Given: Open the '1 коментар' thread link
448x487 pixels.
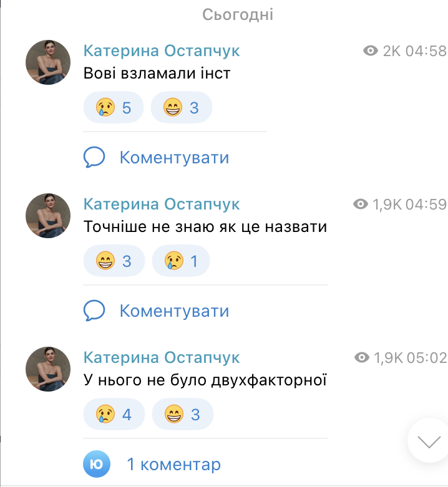Looking at the screenshot, I should point(173,465).
